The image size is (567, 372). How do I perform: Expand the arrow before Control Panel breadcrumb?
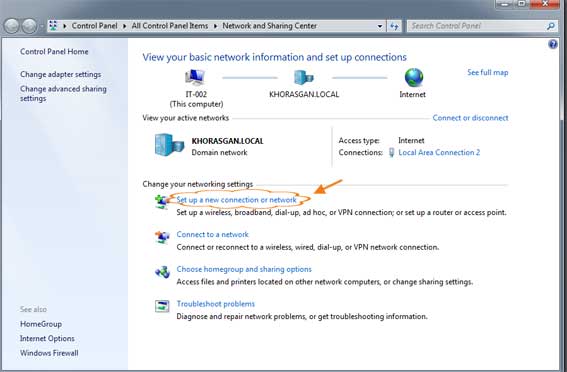tap(65, 26)
